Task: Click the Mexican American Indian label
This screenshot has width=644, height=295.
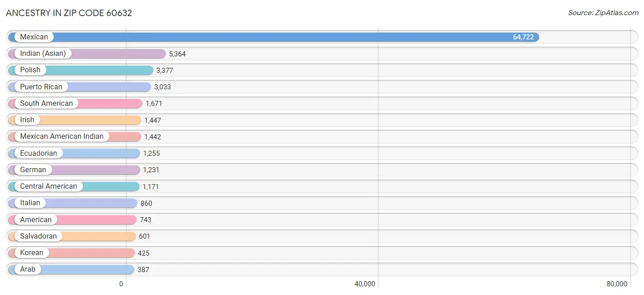Action: click(62, 136)
